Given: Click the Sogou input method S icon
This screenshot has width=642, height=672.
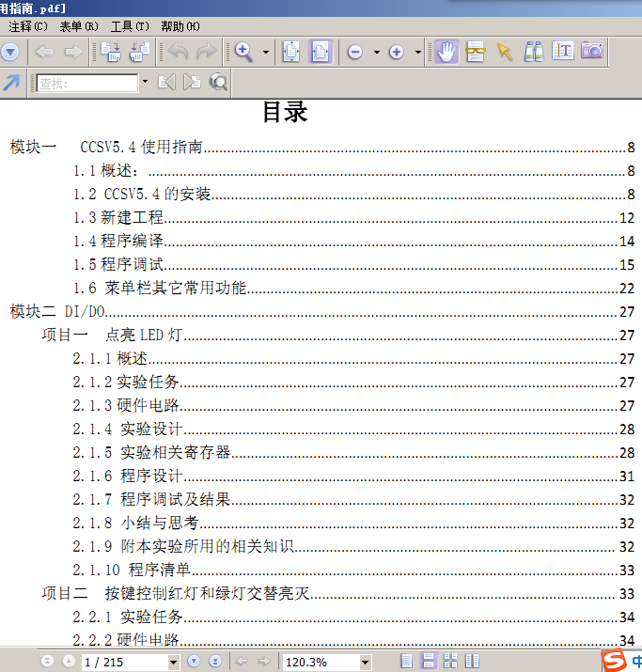Looking at the screenshot, I should click(x=614, y=661).
